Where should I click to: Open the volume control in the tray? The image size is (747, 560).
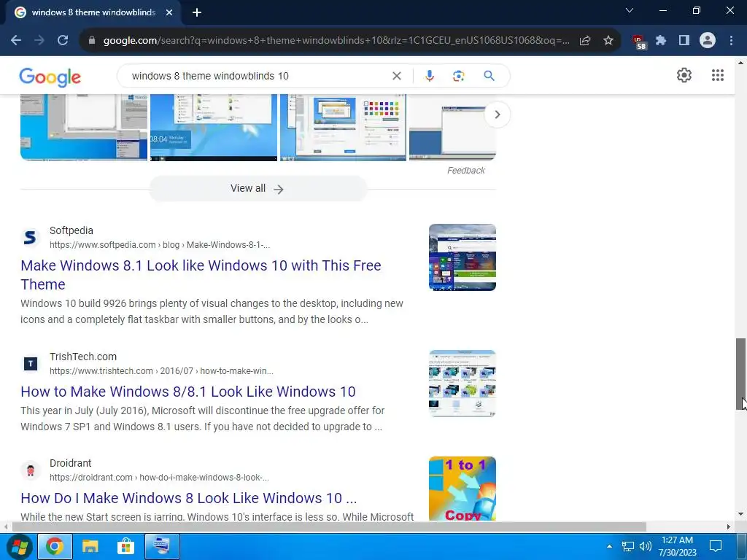[646, 546]
